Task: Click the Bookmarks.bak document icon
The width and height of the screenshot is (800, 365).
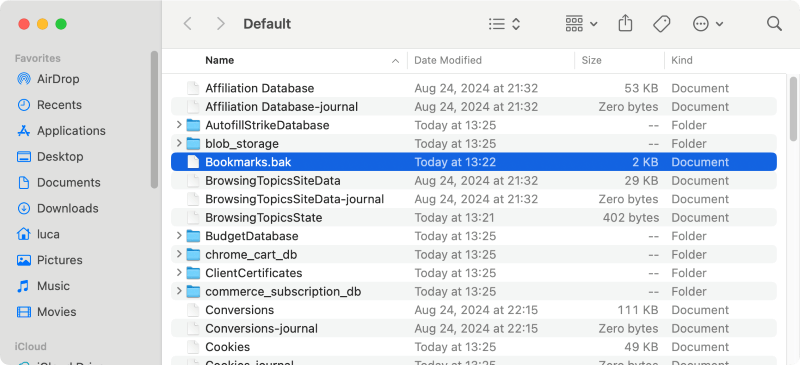Action: [193, 162]
